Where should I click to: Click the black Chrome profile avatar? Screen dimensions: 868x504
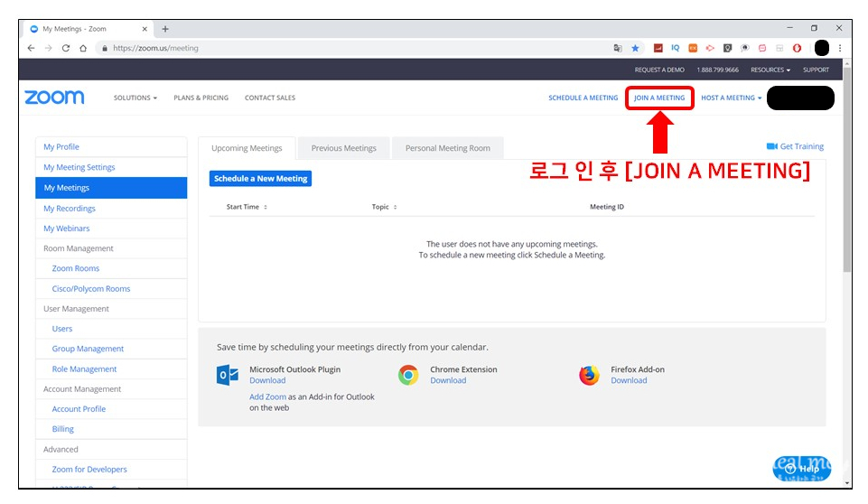coord(822,48)
